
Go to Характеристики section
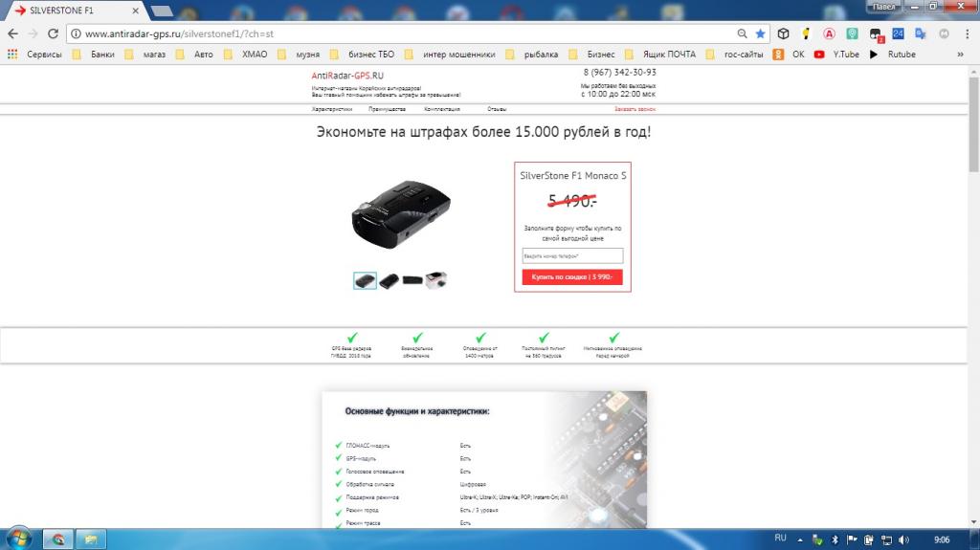332,109
